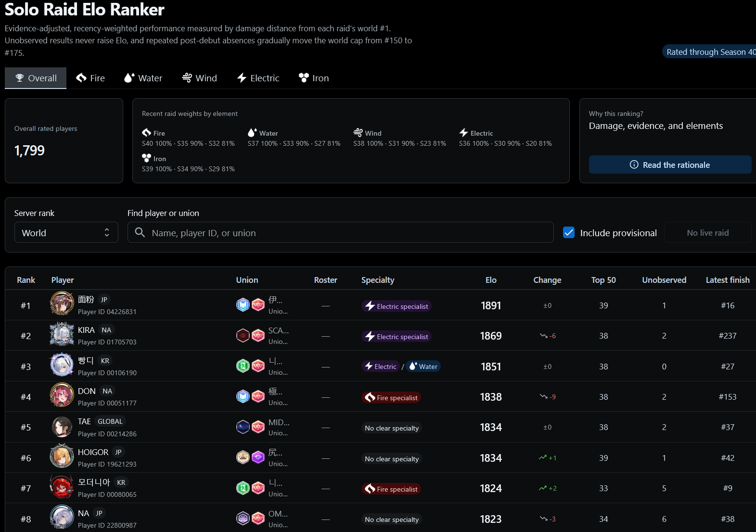Image resolution: width=756 pixels, height=532 pixels.
Task: Sort by the Change column header
Action: (547, 280)
